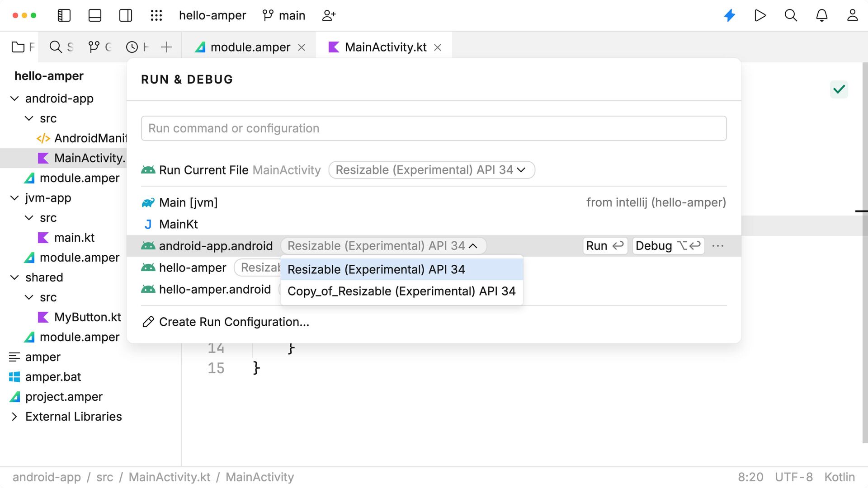Click the hello-amper project name in toolbar
868x488 pixels.
click(212, 15)
